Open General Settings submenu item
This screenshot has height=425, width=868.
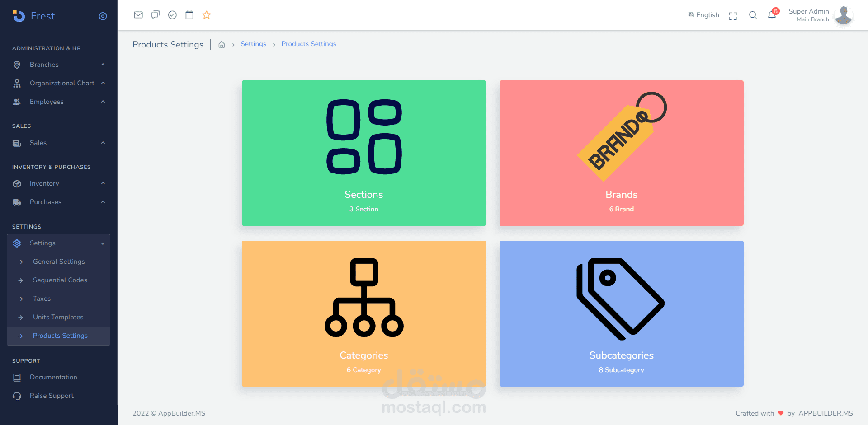tap(59, 262)
